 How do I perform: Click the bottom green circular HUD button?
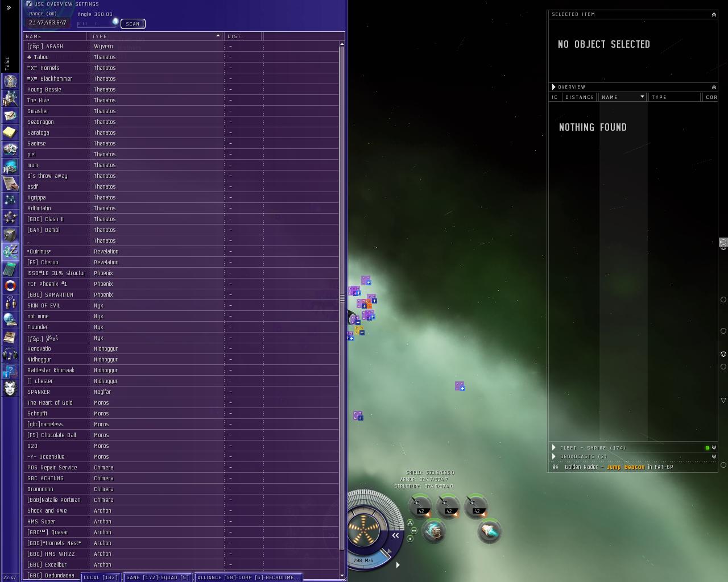click(x=409, y=538)
